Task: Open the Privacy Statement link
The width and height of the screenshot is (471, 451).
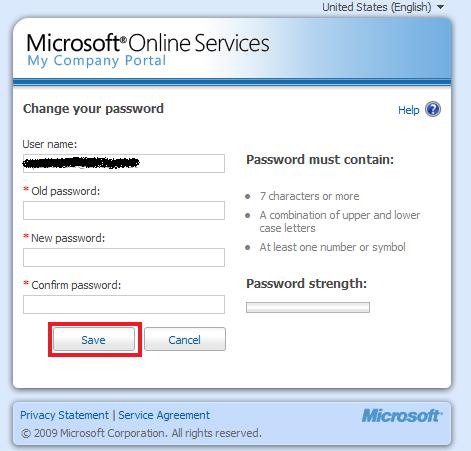Action: tap(64, 415)
